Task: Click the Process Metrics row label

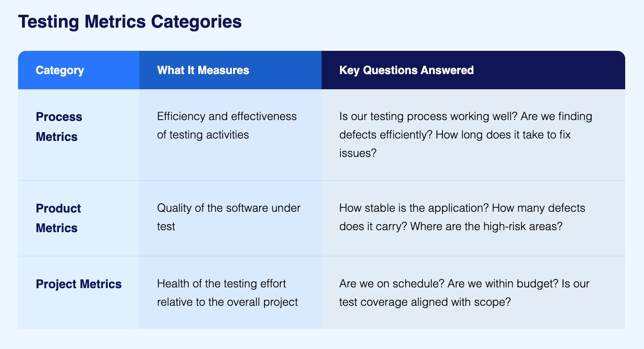Action: (x=59, y=126)
